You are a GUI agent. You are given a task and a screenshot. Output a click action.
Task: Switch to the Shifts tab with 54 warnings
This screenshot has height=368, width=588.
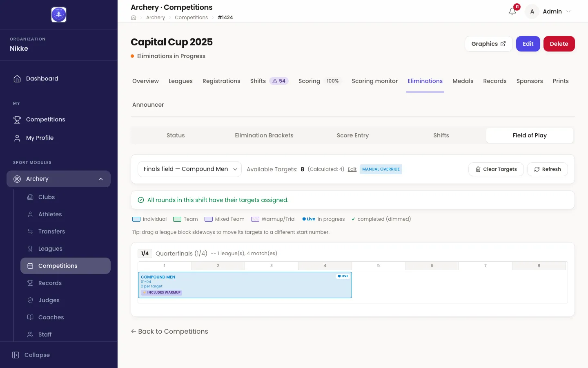(269, 81)
